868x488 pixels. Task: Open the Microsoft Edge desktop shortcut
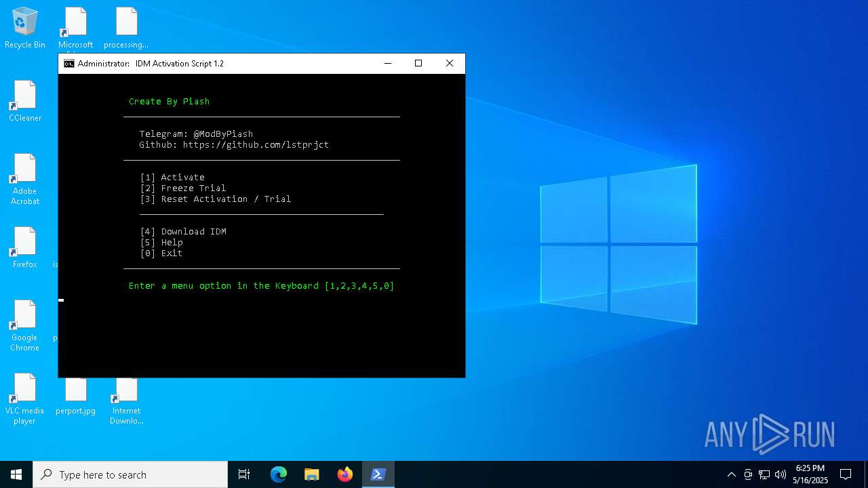[x=76, y=28]
